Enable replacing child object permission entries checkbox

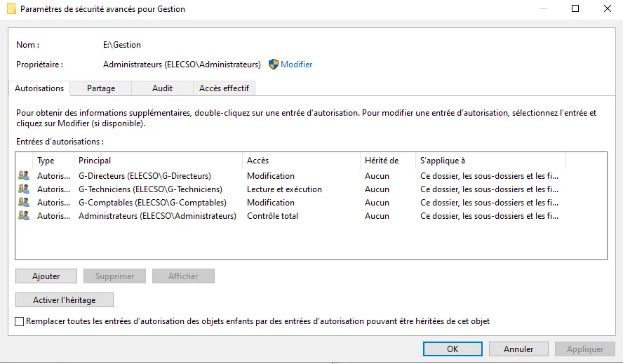coord(20,321)
